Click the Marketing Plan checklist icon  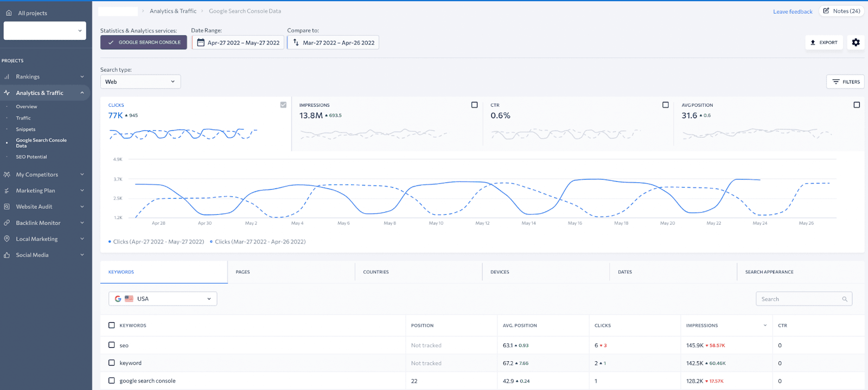pos(7,191)
